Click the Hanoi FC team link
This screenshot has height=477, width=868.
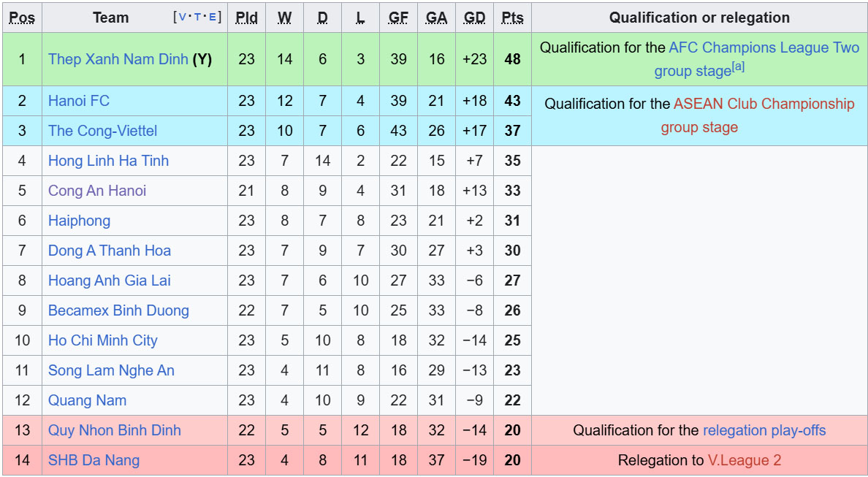tap(79, 101)
